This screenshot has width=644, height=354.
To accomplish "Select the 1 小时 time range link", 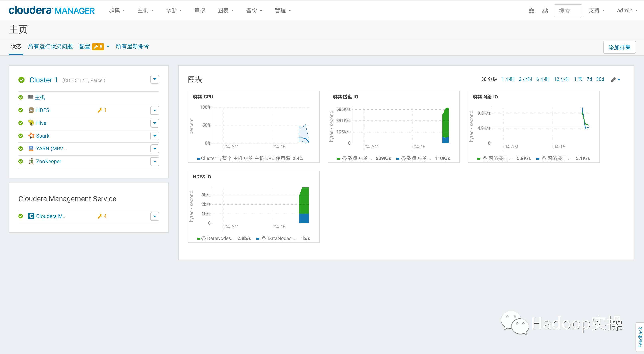I will 508,79.
